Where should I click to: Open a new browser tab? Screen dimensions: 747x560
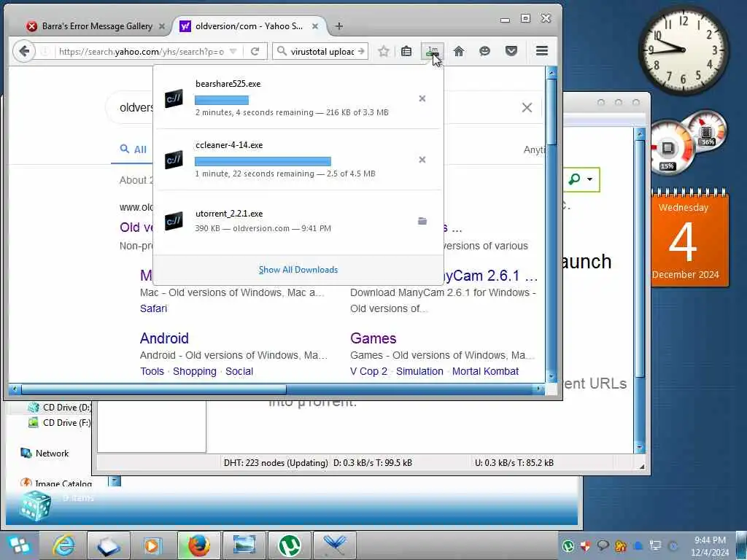[x=339, y=26]
